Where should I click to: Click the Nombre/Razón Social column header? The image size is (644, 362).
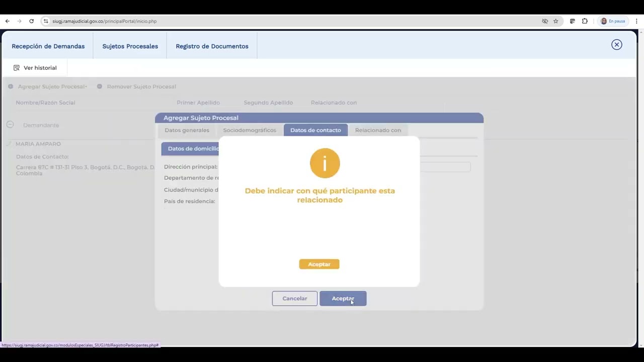(x=45, y=103)
